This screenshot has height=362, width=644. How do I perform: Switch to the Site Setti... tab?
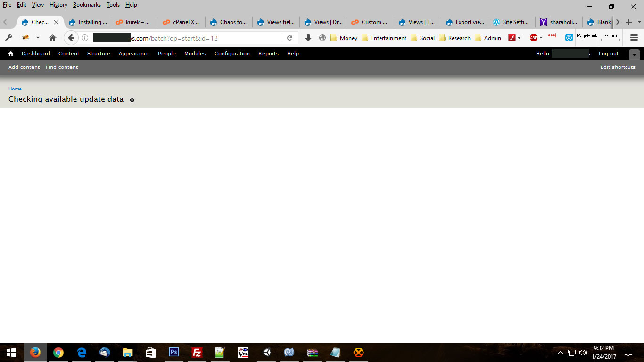click(x=512, y=22)
